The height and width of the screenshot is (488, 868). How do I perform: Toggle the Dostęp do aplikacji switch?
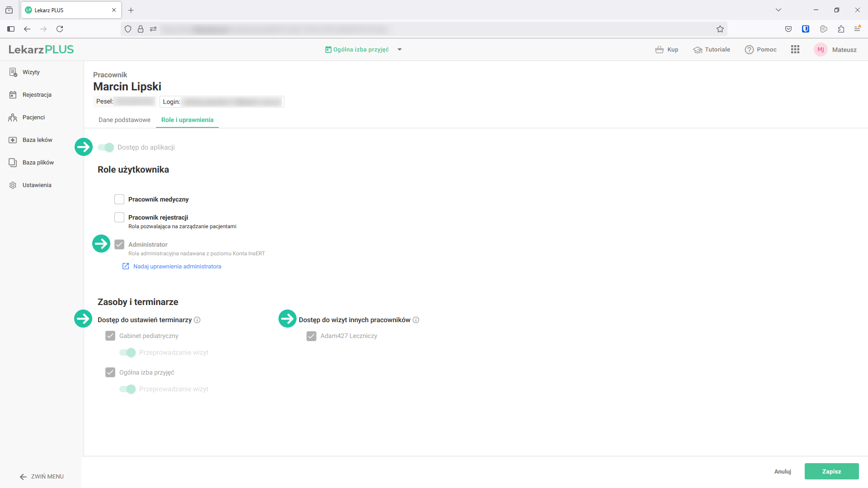point(106,147)
